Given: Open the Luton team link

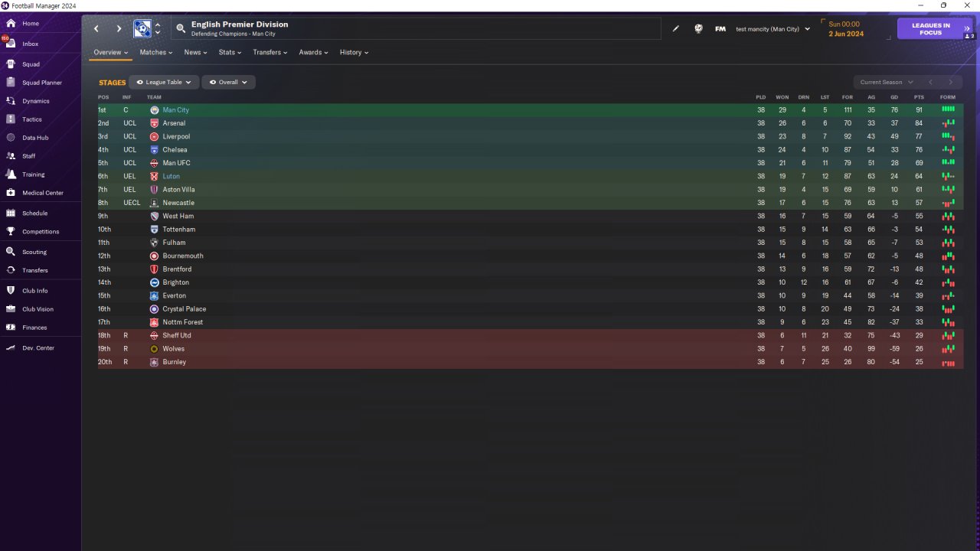Looking at the screenshot, I should [171, 177].
